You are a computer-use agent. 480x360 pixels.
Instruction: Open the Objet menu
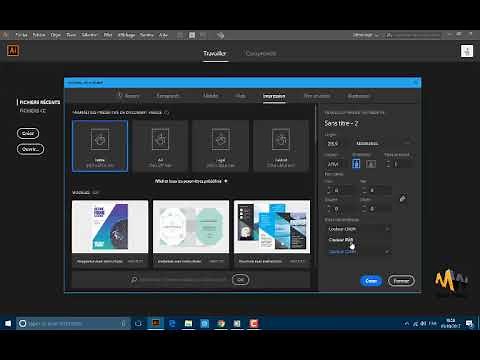(56, 35)
